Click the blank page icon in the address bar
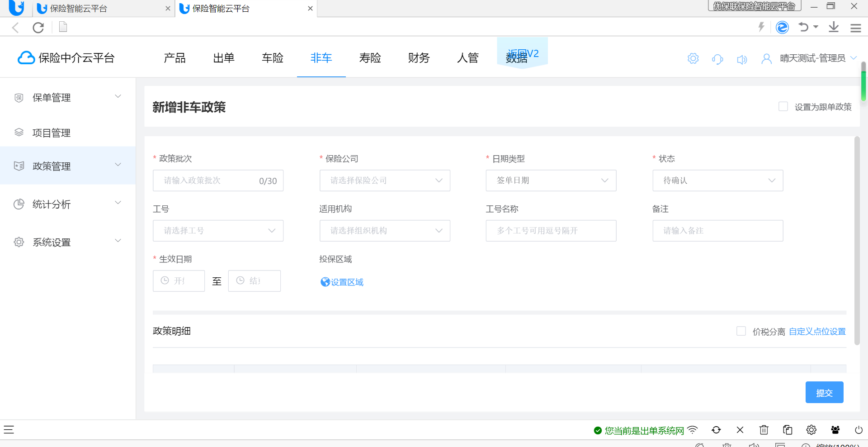The image size is (868, 447). 63,27
